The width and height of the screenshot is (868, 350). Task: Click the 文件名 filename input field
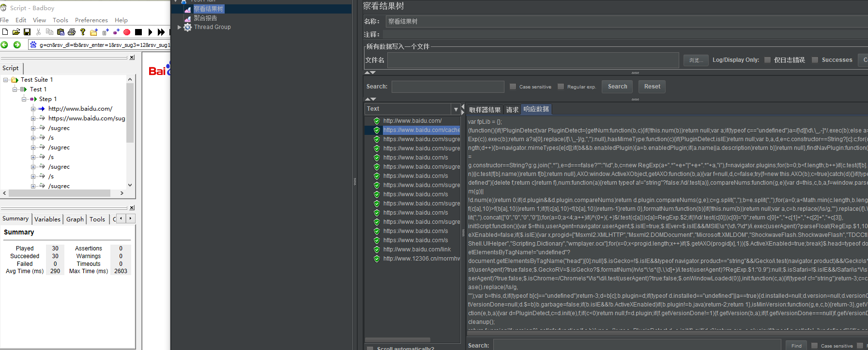coord(533,60)
